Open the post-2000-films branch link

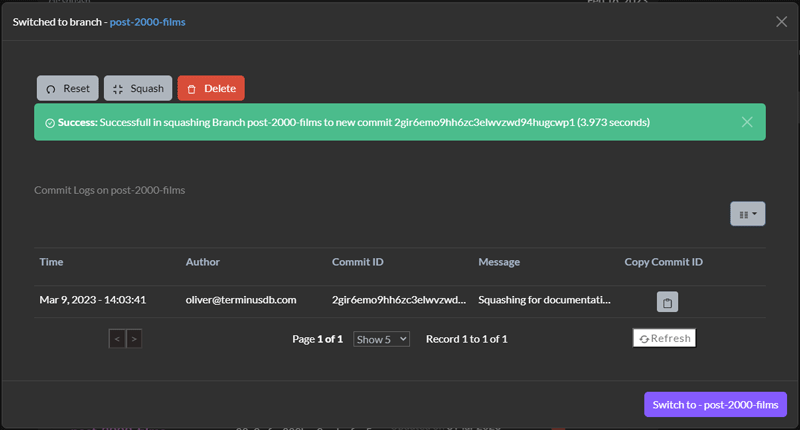click(x=147, y=22)
